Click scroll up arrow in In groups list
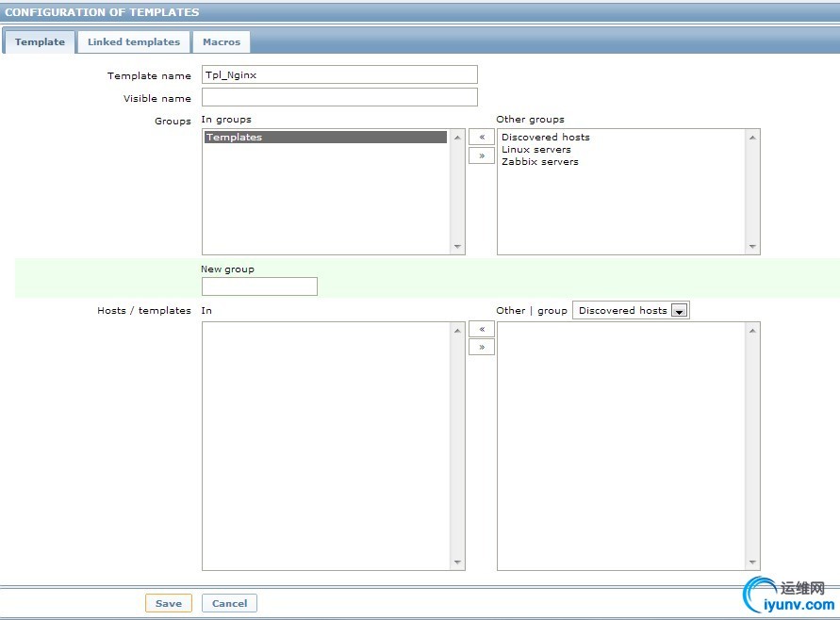Image resolution: width=840 pixels, height=620 pixels. (457, 138)
